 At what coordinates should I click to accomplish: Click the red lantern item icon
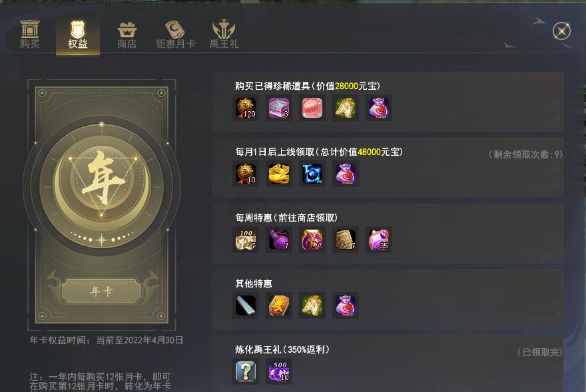pos(312,108)
